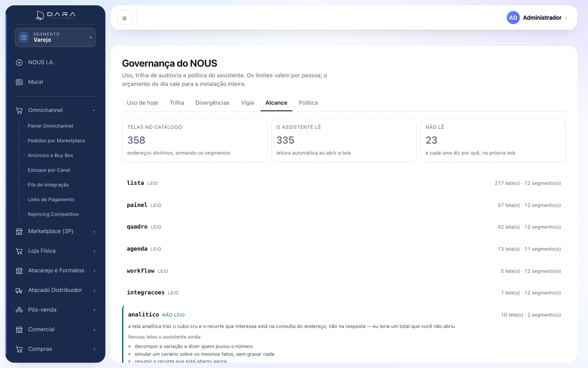The image size is (588, 368).
Task: Click the Varejo segment store icon
Action: tap(24, 37)
